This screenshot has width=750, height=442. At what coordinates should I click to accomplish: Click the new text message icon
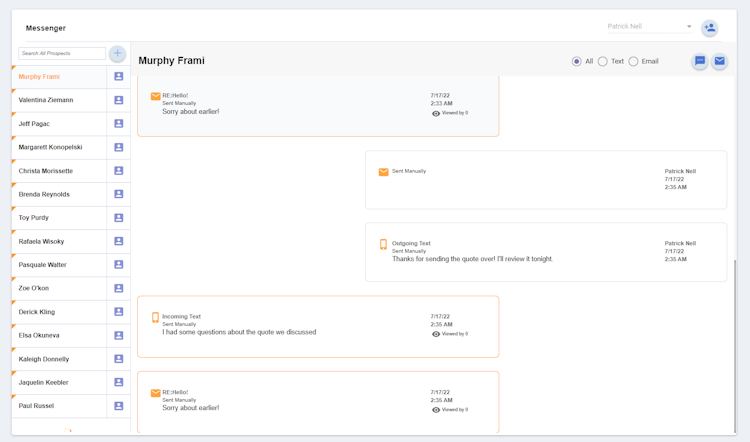[700, 62]
